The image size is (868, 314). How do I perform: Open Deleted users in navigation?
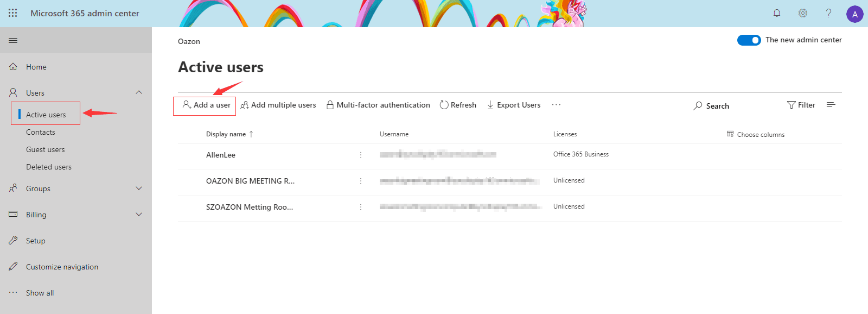coord(49,167)
